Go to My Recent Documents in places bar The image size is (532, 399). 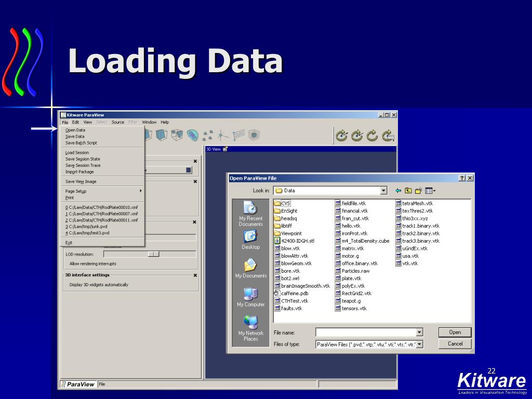(250, 214)
